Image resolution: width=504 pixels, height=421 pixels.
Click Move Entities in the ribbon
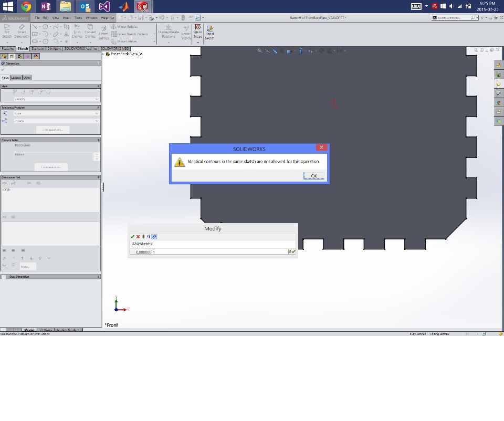coord(124,41)
